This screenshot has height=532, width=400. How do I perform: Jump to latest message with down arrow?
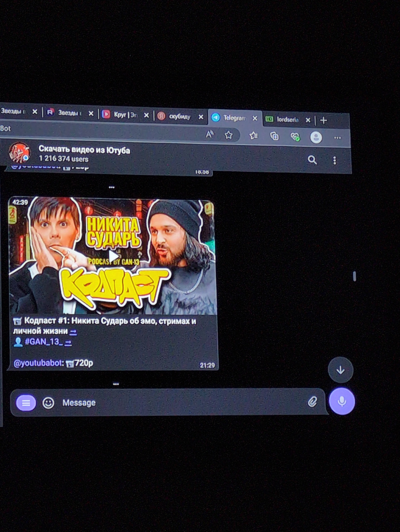(341, 370)
